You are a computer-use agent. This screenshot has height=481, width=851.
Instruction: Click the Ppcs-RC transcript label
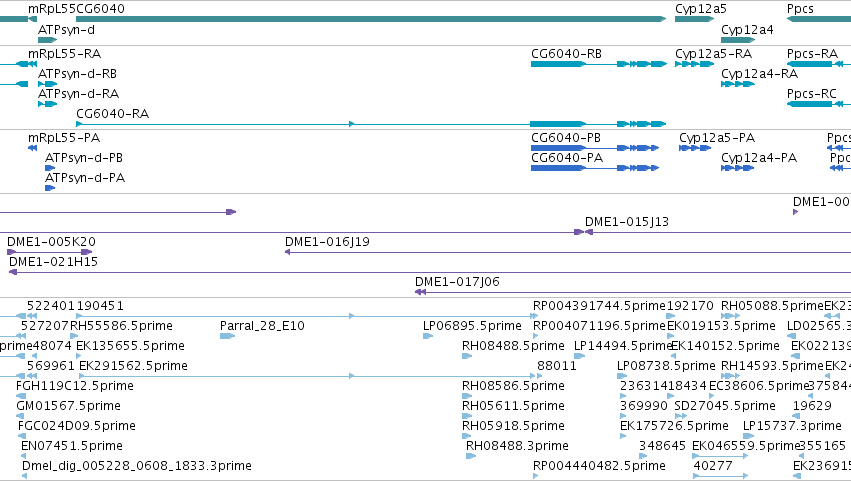click(812, 94)
